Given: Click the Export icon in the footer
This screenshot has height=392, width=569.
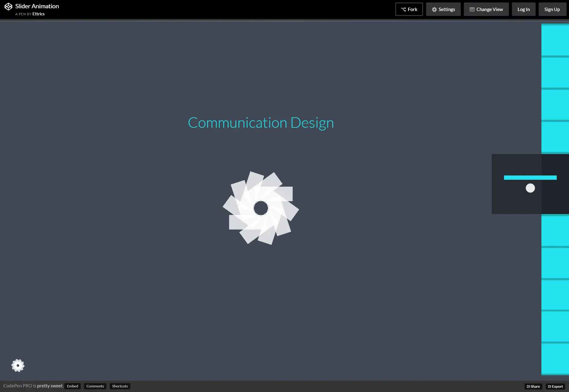Looking at the screenshot, I should pyautogui.click(x=549, y=386).
